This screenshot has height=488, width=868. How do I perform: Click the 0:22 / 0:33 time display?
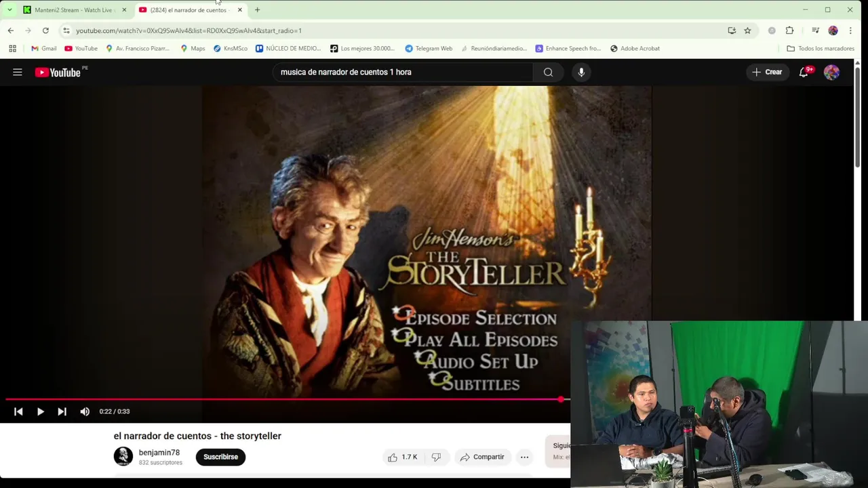[x=115, y=411]
